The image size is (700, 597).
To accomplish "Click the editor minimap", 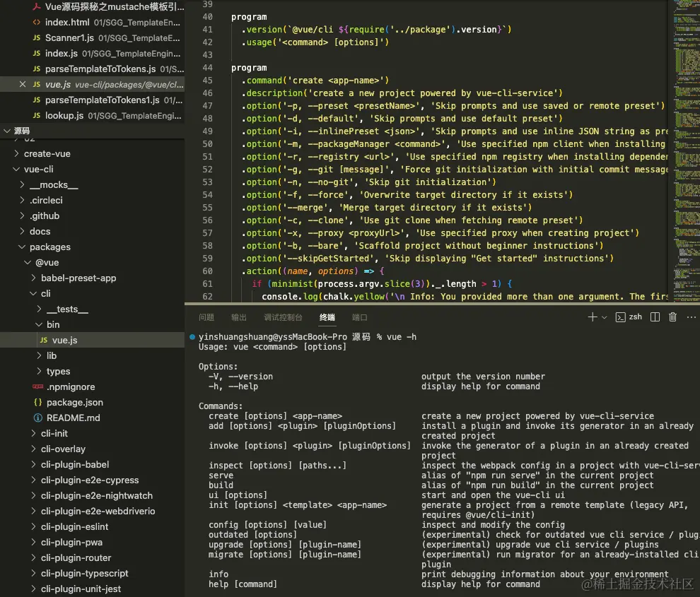I will click(686, 150).
